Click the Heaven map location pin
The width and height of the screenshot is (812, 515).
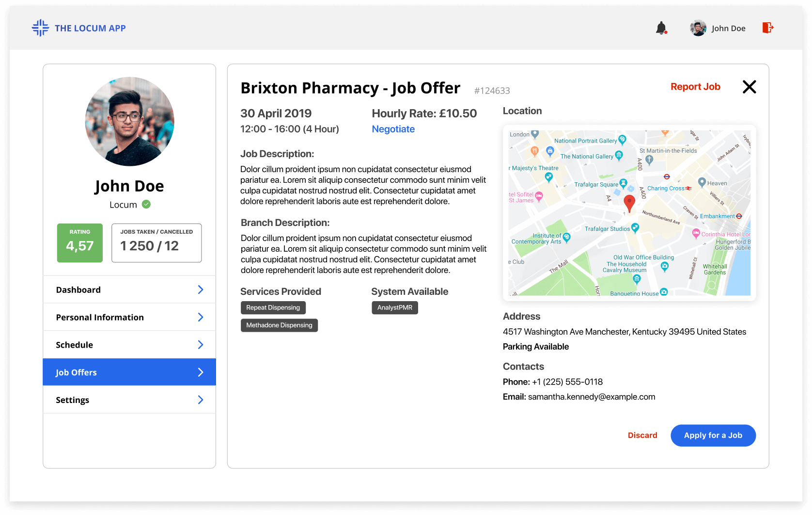(x=702, y=182)
